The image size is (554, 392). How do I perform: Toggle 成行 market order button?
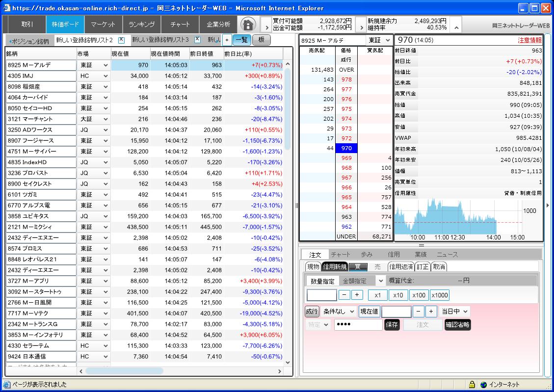312,311
